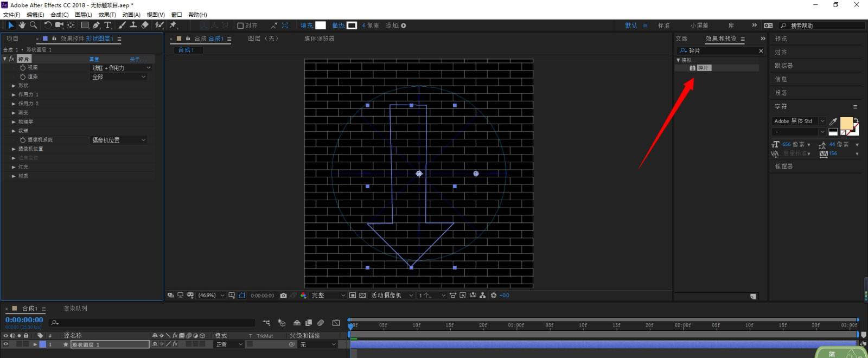Toggle visibility eye of 形状图层 1
Viewport: 868px width, 358px height.
(6, 344)
